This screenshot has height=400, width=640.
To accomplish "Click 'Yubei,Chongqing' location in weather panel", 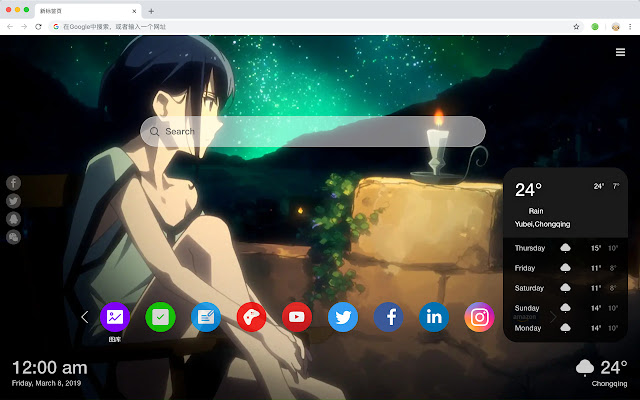I will point(542,224).
